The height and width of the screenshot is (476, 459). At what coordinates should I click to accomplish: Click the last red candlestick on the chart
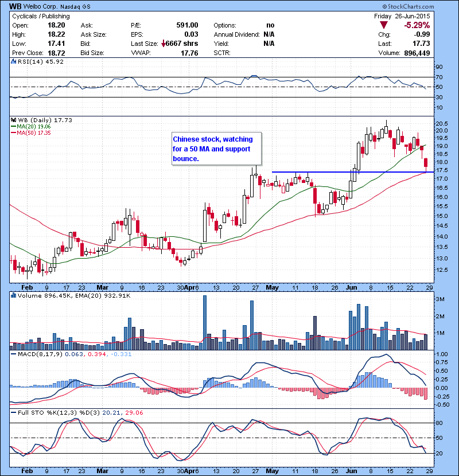426,163
